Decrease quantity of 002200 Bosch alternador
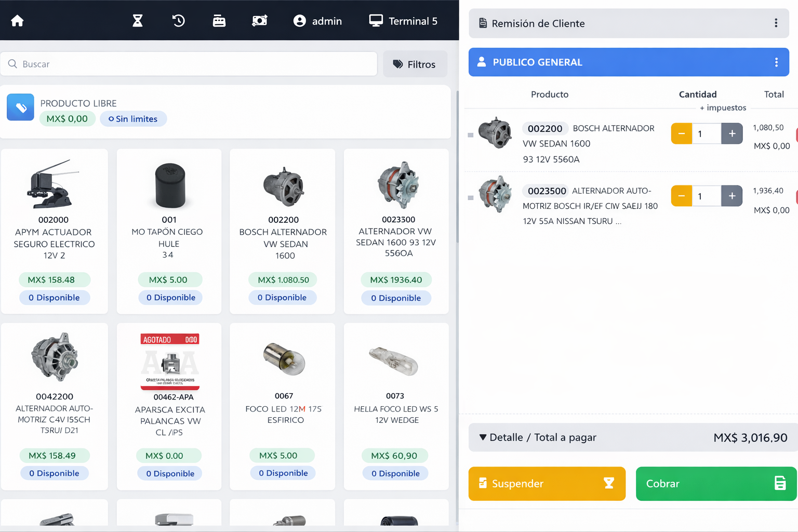 pos(681,134)
